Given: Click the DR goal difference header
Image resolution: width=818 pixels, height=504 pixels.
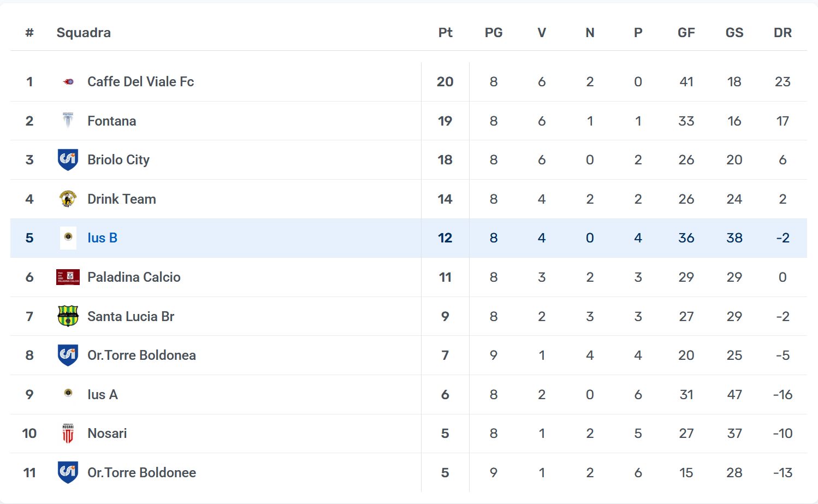Looking at the screenshot, I should click(783, 33).
